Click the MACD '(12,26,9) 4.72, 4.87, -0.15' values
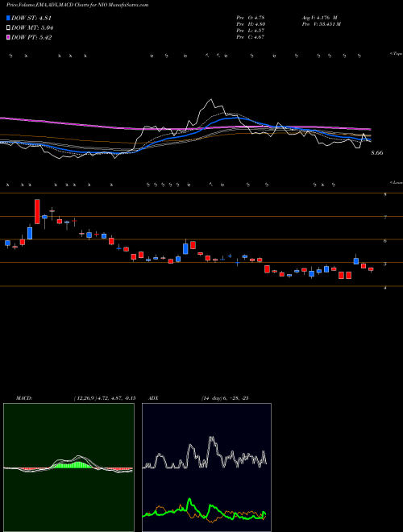The height and width of the screenshot is (532, 403). 105,398
